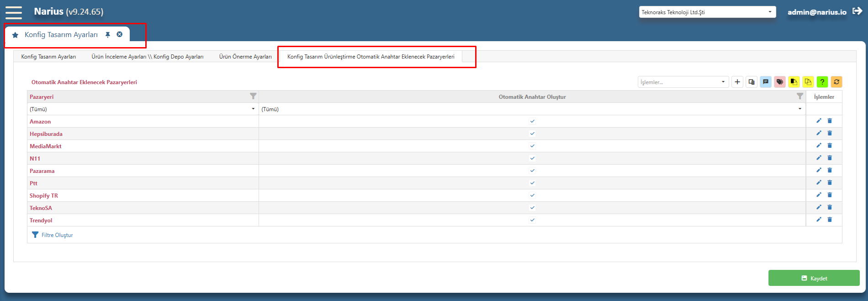Toggle Otomatik Anahtar checkbox for Amazon
The height and width of the screenshot is (301, 868).
point(532,121)
